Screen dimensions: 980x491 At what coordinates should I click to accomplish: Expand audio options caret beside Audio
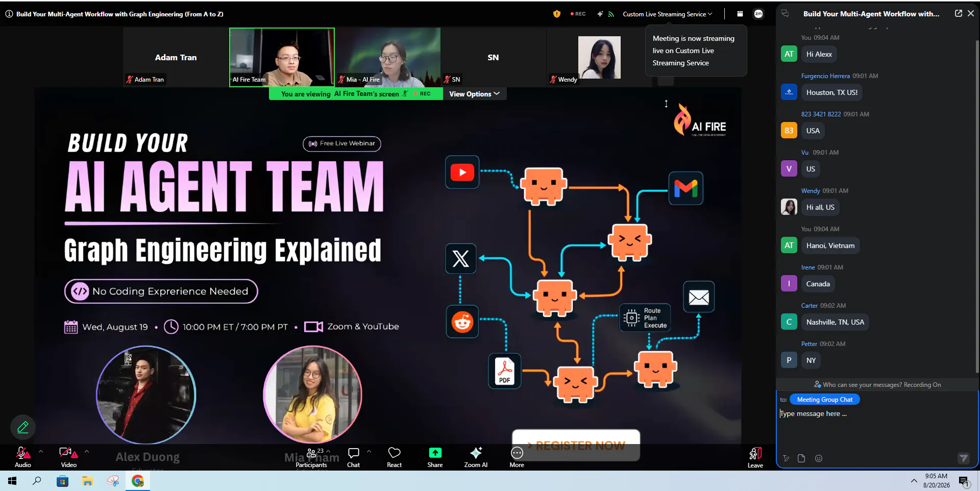(41, 451)
